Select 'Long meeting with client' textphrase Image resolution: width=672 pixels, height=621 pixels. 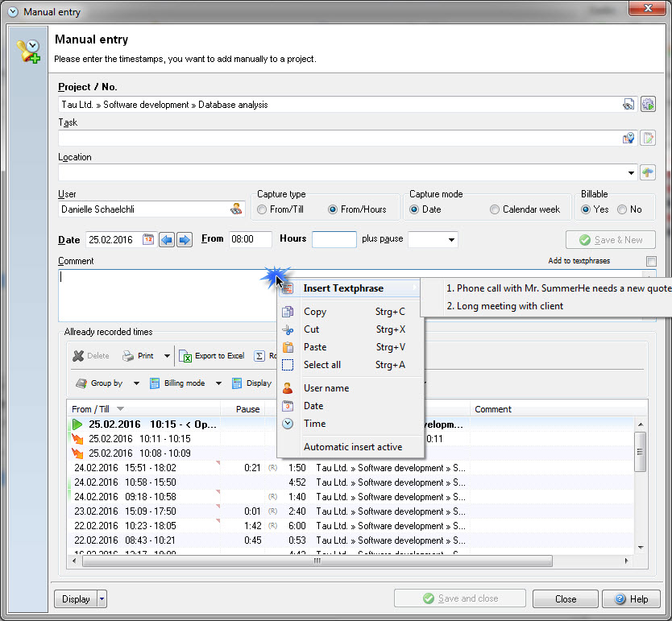click(509, 306)
